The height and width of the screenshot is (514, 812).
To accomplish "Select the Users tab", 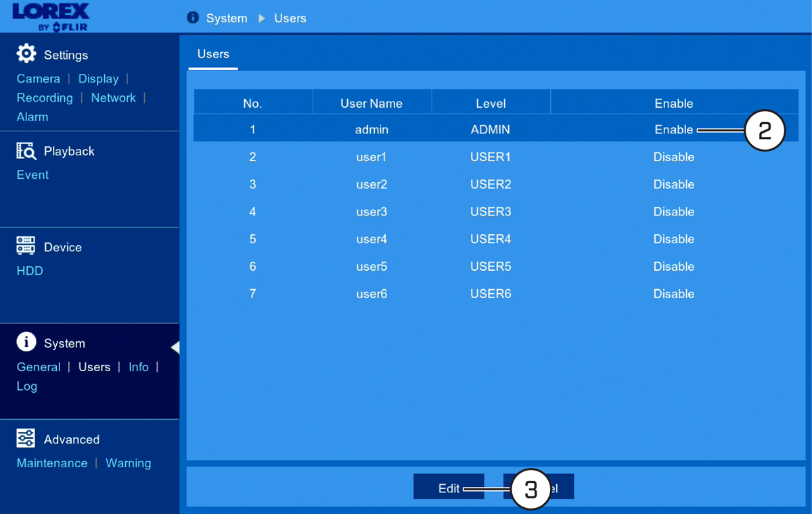I will coord(213,54).
